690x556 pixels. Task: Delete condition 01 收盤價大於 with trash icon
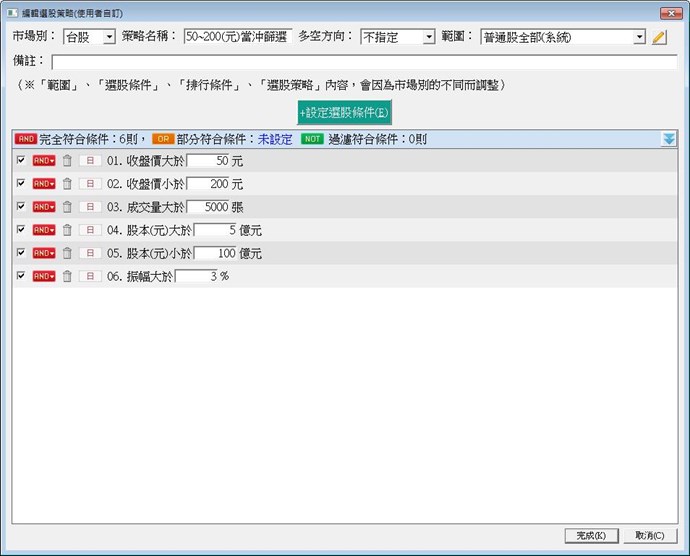click(x=67, y=160)
